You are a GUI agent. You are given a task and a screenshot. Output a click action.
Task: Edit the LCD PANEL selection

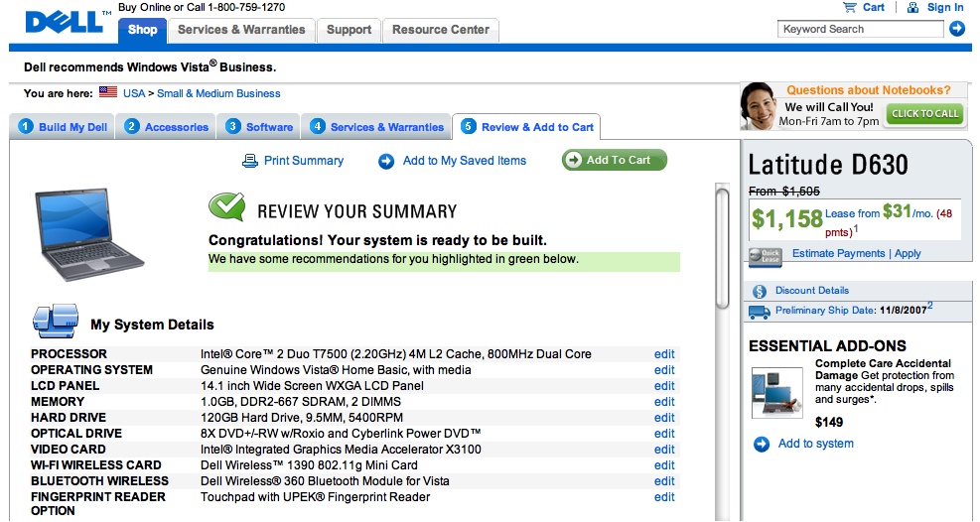pyautogui.click(x=664, y=386)
